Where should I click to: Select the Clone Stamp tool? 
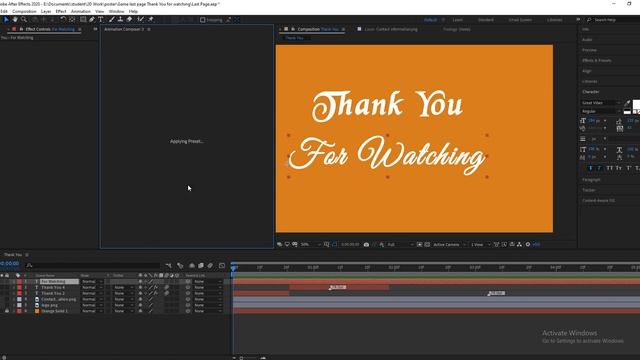click(x=120, y=20)
